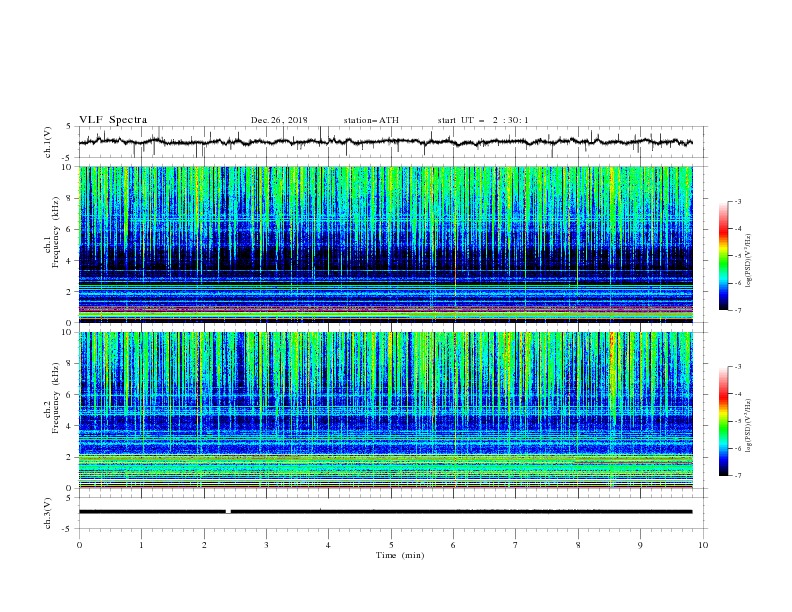Image resolution: width=792 pixels, height=612 pixels.
Task: Click the ch.1 spectrogram's PSD color scale bar
Action: pos(723,256)
